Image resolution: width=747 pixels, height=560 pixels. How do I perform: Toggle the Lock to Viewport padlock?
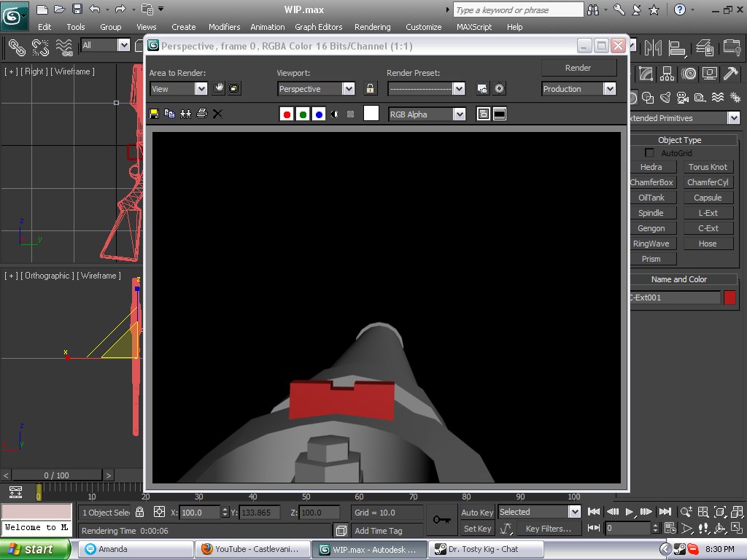tap(371, 89)
